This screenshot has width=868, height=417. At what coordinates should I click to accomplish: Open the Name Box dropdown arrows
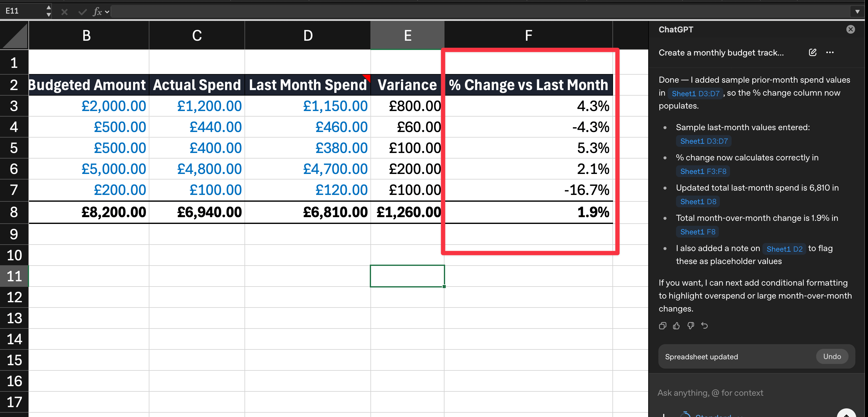[x=48, y=11]
